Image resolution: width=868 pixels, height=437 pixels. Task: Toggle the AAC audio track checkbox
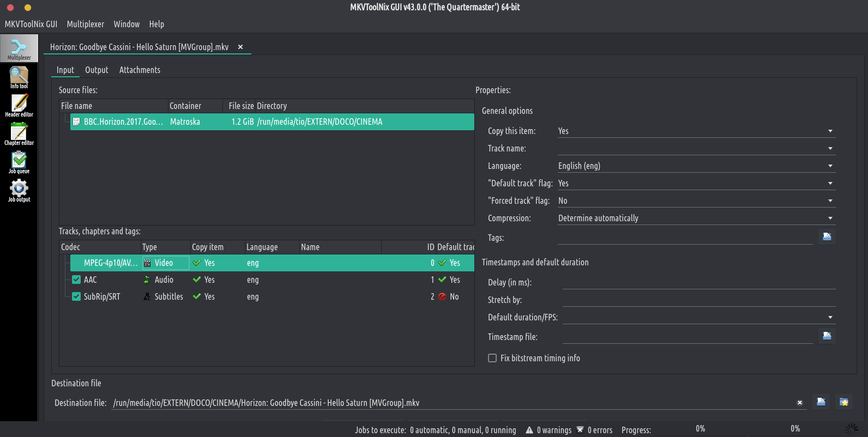point(76,280)
